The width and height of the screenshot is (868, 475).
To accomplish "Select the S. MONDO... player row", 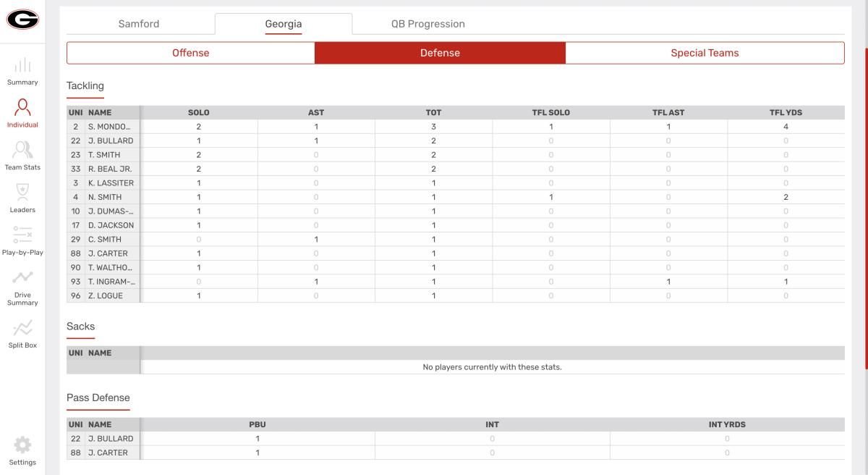I will [456, 127].
